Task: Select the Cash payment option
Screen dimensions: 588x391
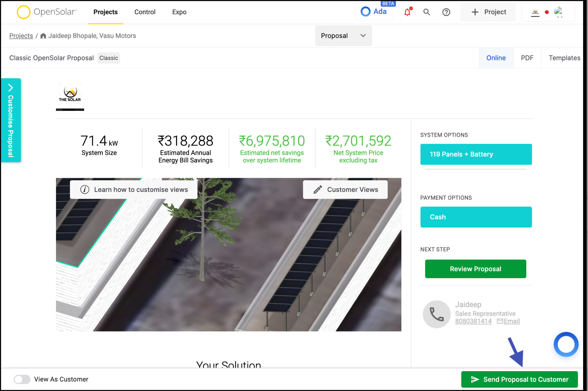Action: tap(476, 217)
